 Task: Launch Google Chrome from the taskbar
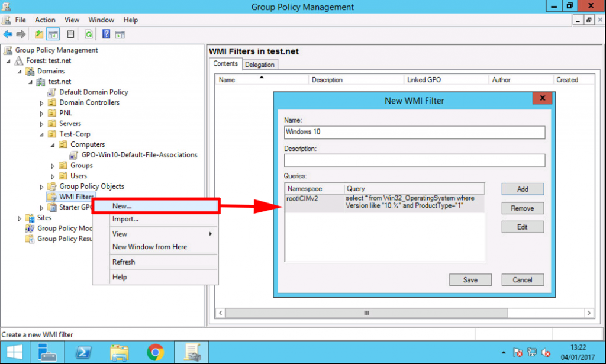(155, 353)
